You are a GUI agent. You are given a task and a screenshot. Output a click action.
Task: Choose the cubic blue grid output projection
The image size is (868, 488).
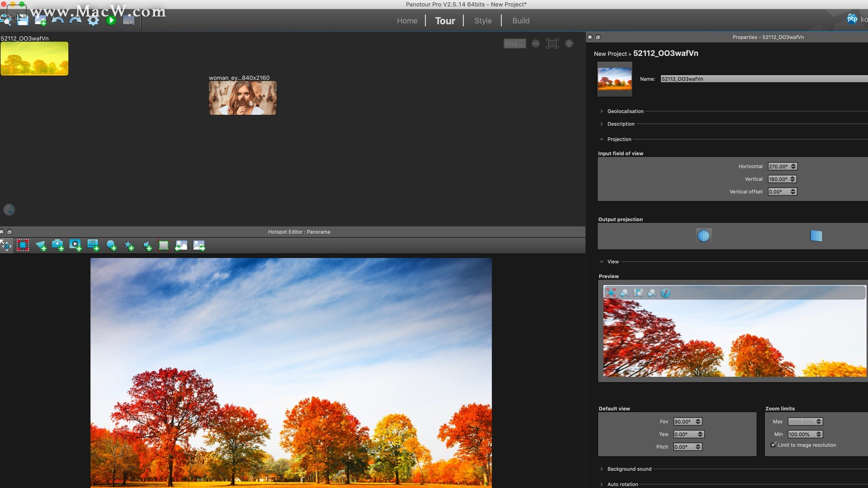click(x=816, y=236)
